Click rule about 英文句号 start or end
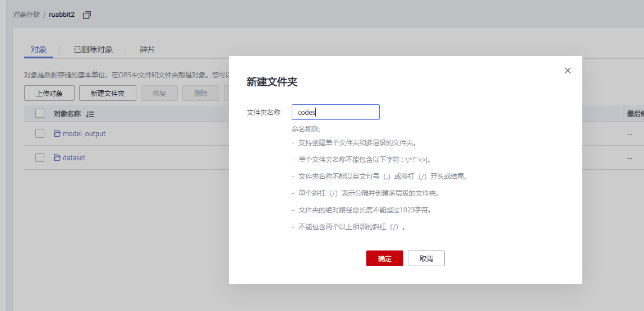 tap(383, 177)
